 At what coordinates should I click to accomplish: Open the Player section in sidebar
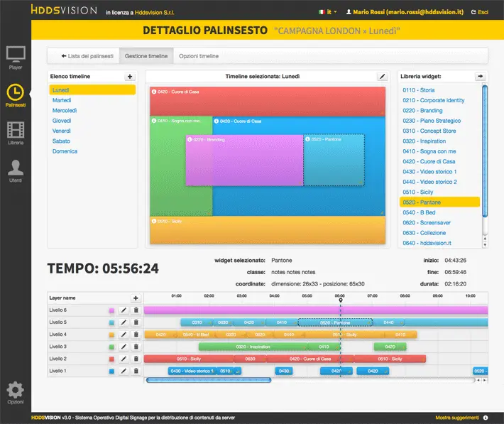click(16, 58)
